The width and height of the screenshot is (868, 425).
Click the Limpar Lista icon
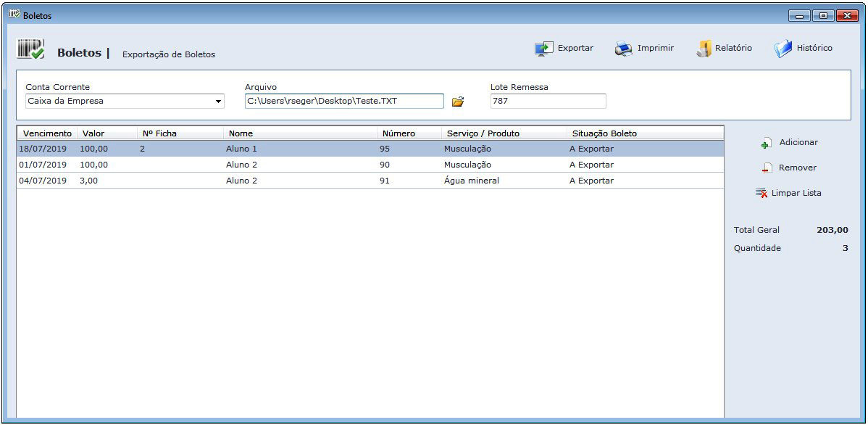tap(761, 193)
